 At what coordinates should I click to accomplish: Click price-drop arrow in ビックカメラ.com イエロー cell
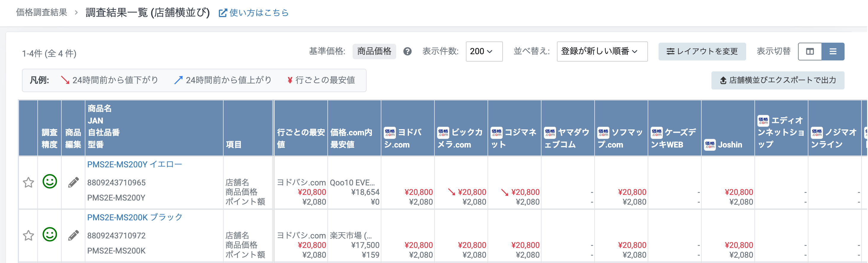pos(452,192)
